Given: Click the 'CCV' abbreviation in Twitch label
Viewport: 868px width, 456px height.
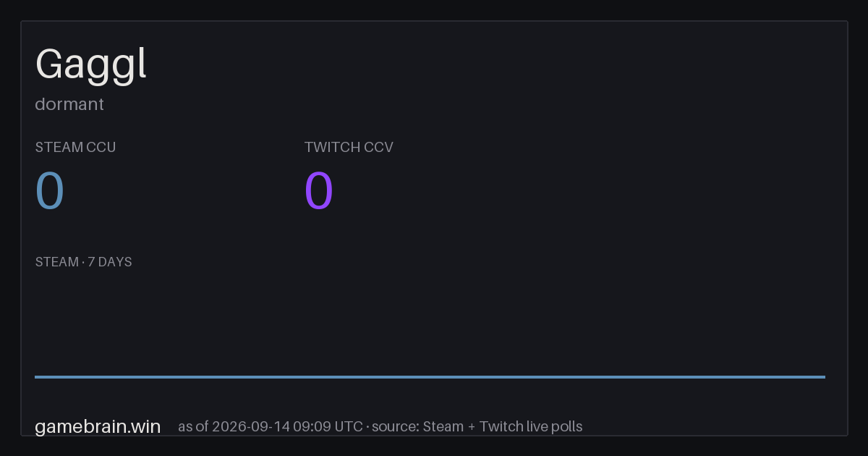Looking at the screenshot, I should pyautogui.click(x=378, y=147).
